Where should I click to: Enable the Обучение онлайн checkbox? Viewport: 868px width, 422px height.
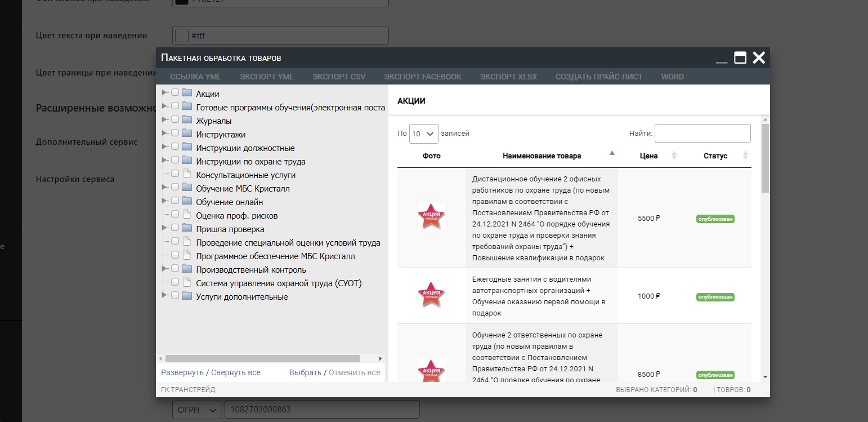[x=175, y=201]
